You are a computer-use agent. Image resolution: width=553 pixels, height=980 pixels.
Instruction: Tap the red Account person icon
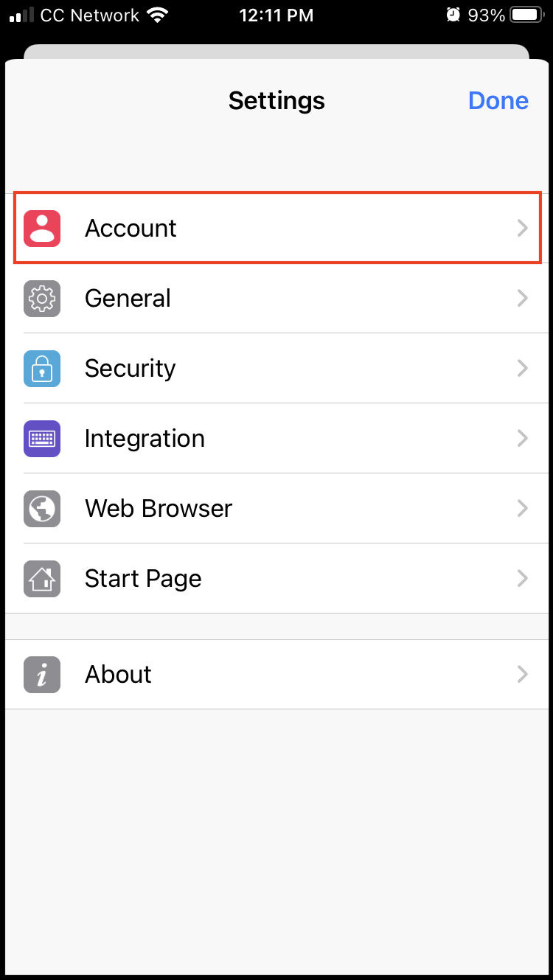point(42,229)
